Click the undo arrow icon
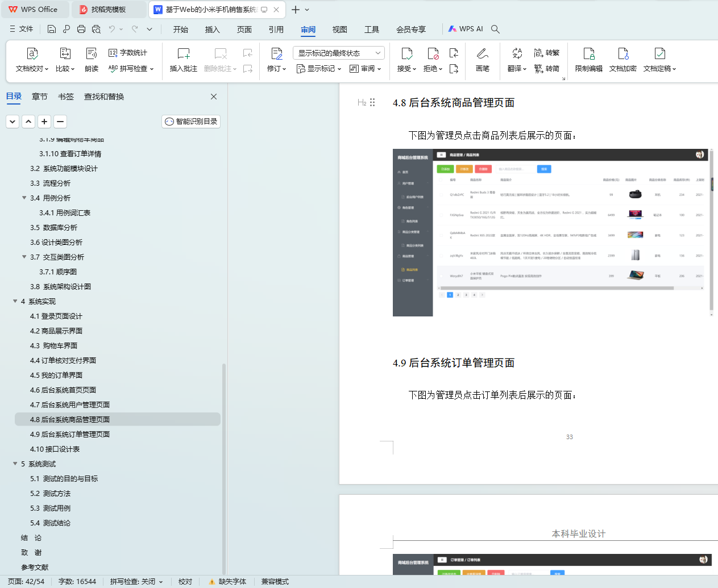Screen dimensions: 718x588 (112, 29)
